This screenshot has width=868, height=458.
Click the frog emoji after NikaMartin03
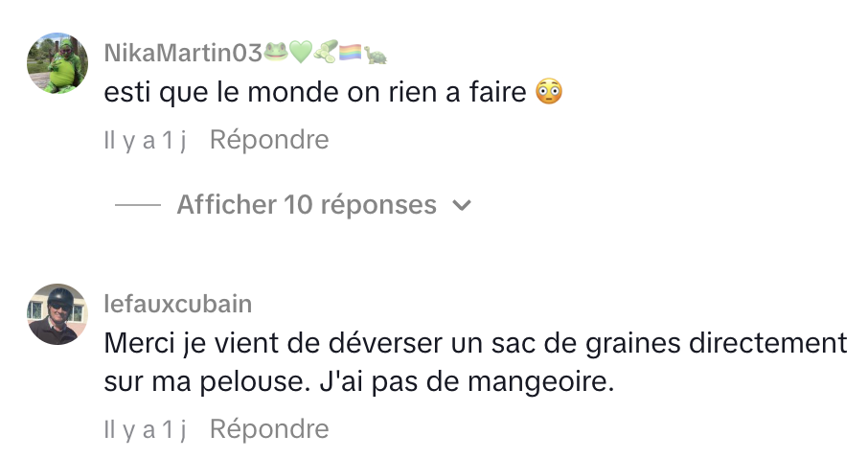pos(276,53)
